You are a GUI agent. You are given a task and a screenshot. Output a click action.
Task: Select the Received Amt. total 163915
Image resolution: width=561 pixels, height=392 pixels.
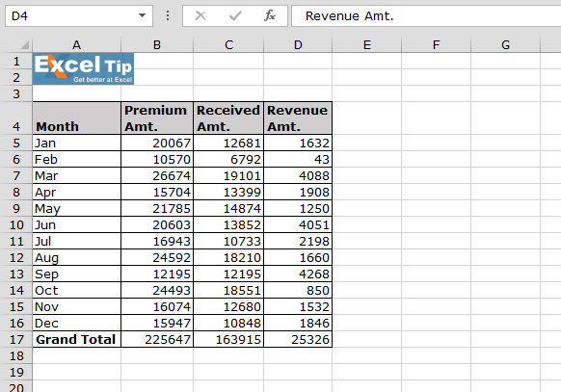click(x=228, y=339)
